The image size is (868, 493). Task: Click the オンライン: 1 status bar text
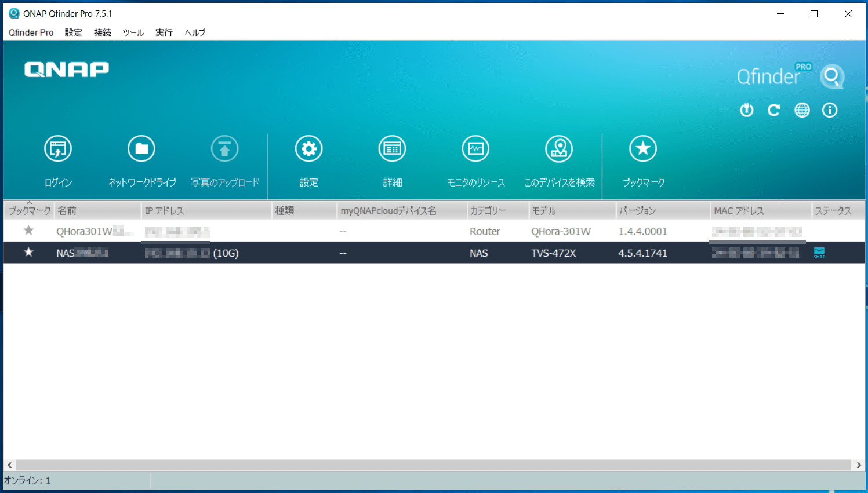pos(27,480)
